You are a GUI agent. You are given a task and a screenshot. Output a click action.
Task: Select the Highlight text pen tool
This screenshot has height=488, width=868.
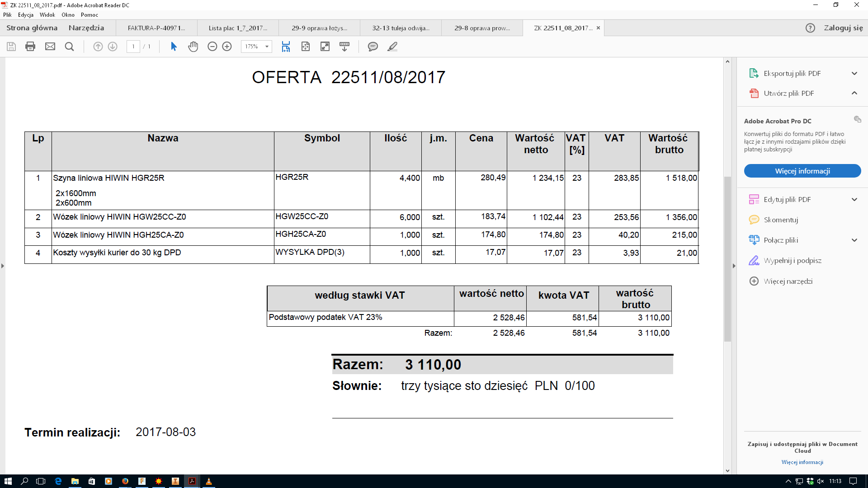tap(392, 47)
